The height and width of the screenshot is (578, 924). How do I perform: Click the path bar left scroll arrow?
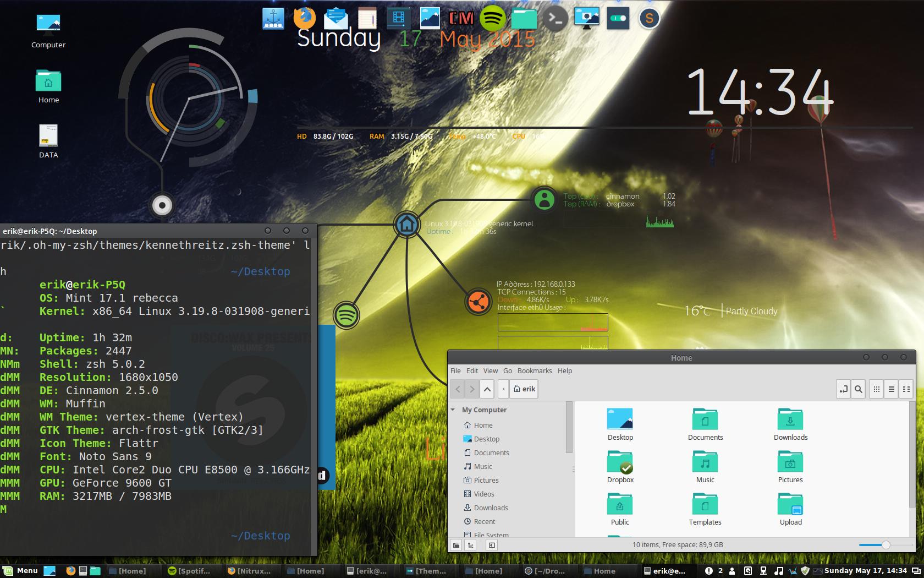pyautogui.click(x=503, y=389)
